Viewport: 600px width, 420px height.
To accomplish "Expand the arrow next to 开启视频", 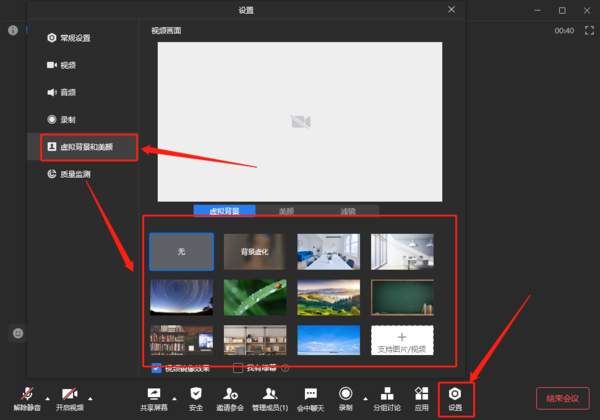I will (x=92, y=395).
